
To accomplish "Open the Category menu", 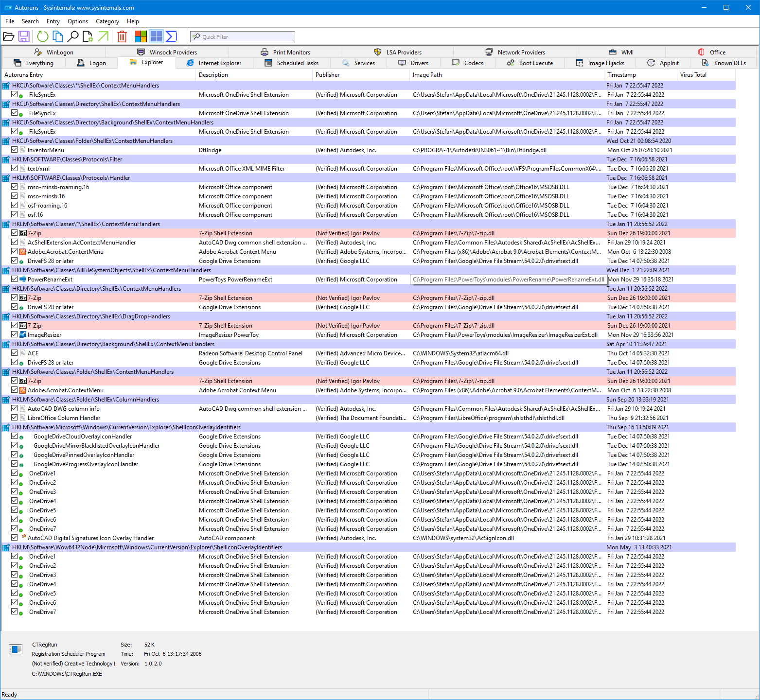I will pyautogui.click(x=107, y=21).
